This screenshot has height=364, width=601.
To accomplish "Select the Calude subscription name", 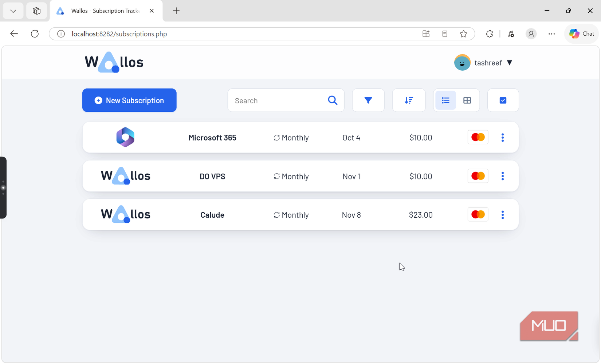I will point(212,215).
